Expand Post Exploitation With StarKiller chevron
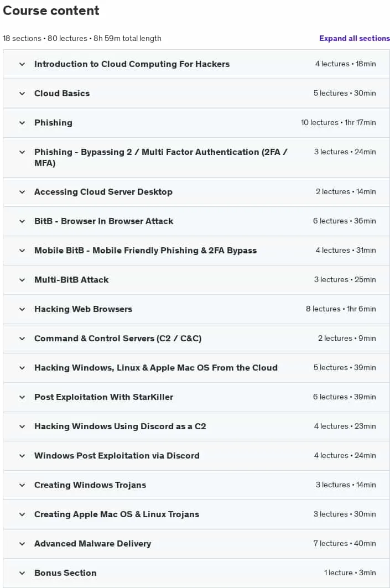This screenshot has height=588, width=390. [22, 397]
